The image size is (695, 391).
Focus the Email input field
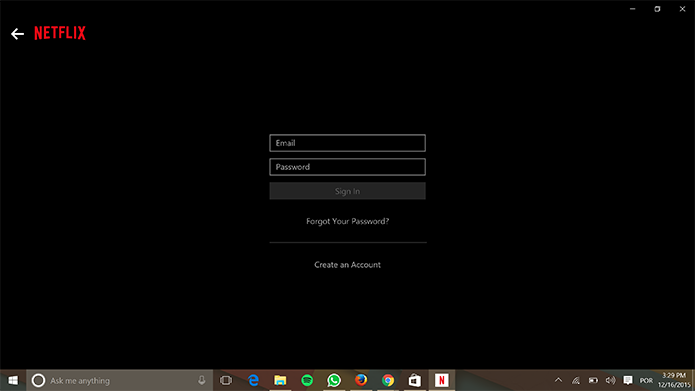[348, 143]
